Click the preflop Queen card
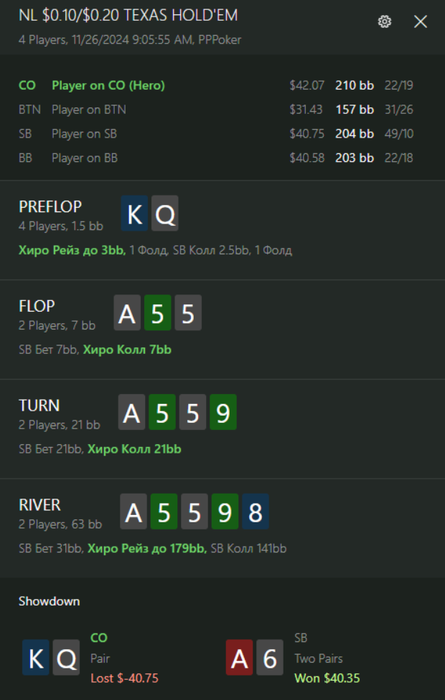445x700 pixels. [165, 213]
